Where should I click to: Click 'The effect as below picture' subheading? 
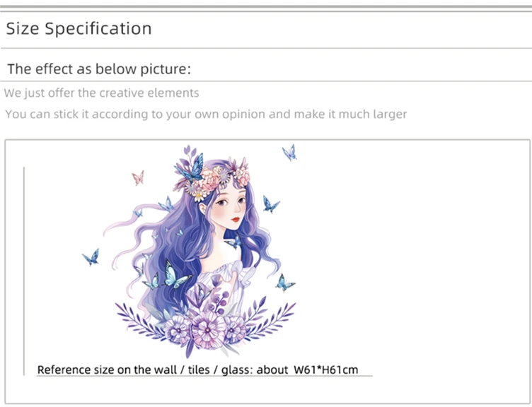[x=99, y=69]
